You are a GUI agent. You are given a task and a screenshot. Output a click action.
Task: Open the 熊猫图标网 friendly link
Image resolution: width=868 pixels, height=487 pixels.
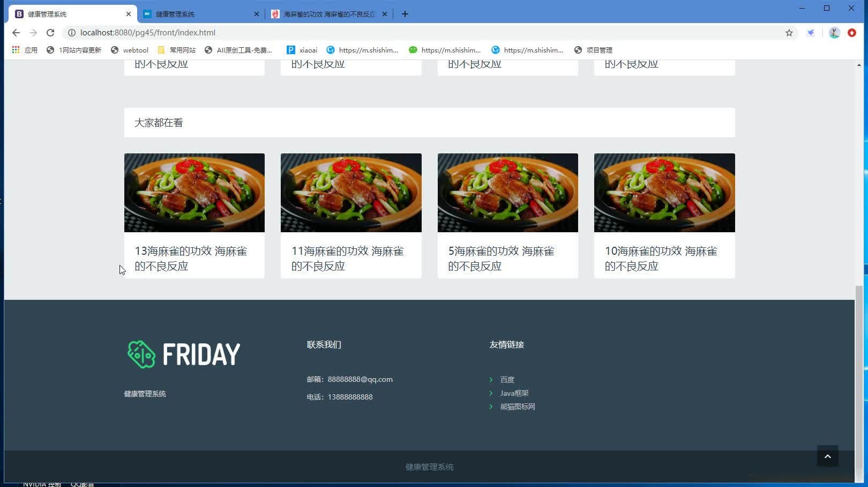(518, 407)
